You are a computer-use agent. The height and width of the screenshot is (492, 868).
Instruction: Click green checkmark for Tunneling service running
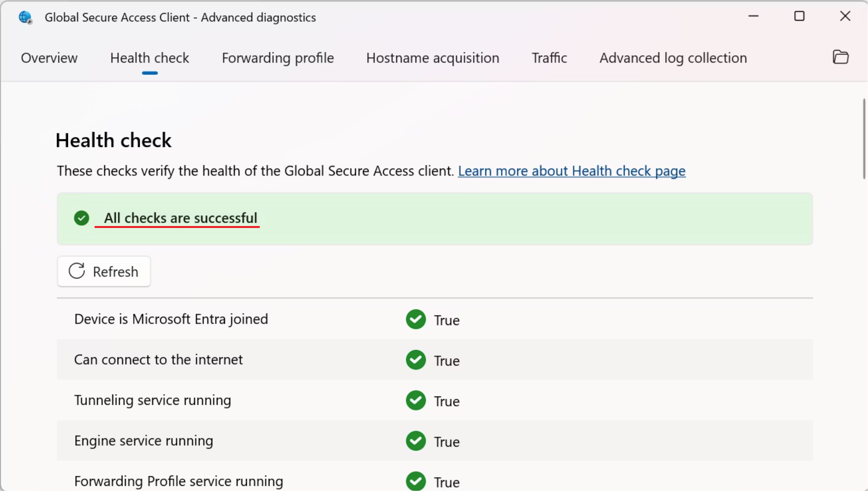point(416,400)
